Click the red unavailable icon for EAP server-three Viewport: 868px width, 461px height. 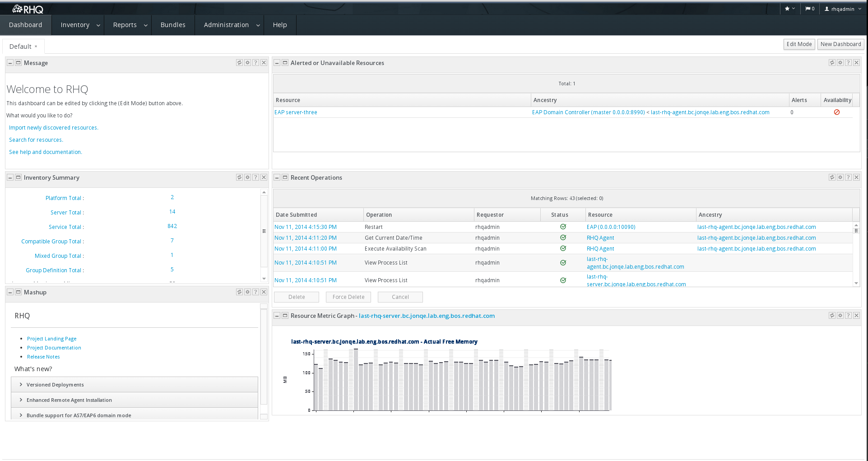point(837,112)
